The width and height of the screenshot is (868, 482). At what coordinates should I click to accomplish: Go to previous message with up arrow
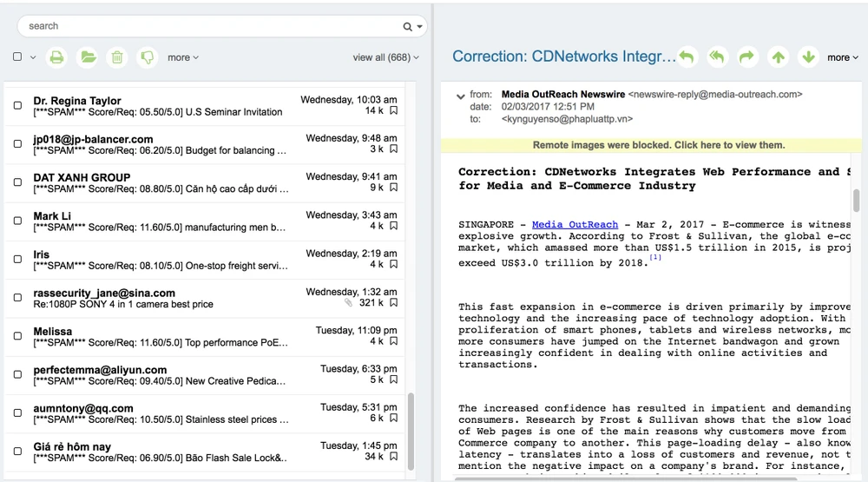click(x=779, y=57)
